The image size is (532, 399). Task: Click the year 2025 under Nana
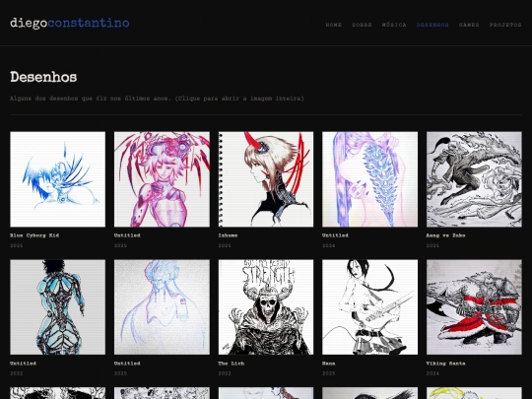click(328, 373)
